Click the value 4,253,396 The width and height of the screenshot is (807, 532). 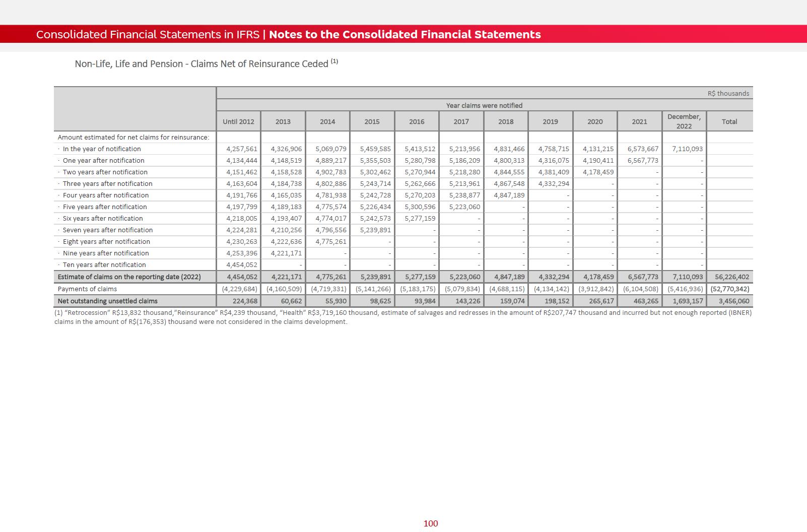tap(242, 253)
